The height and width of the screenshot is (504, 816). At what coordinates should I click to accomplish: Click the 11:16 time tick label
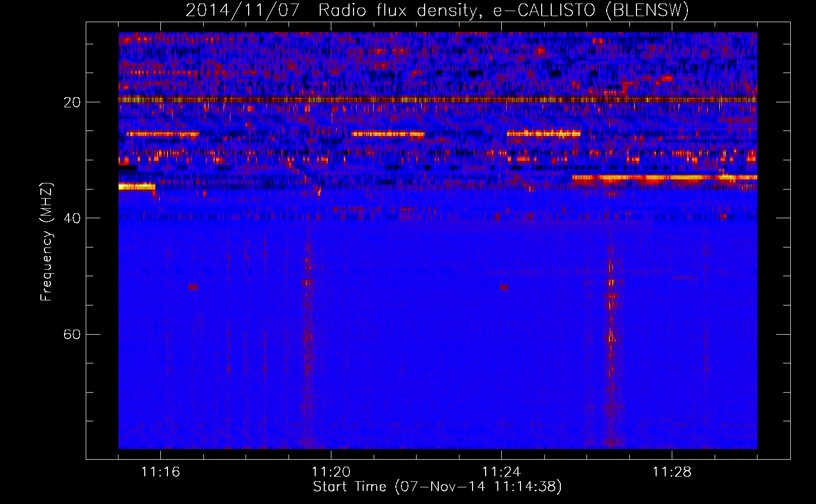(160, 472)
